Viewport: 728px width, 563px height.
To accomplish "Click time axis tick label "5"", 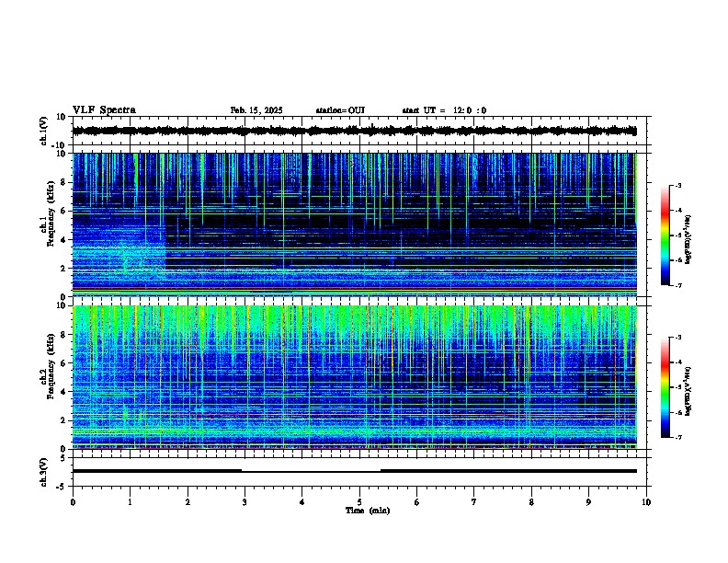I will 359,502.
